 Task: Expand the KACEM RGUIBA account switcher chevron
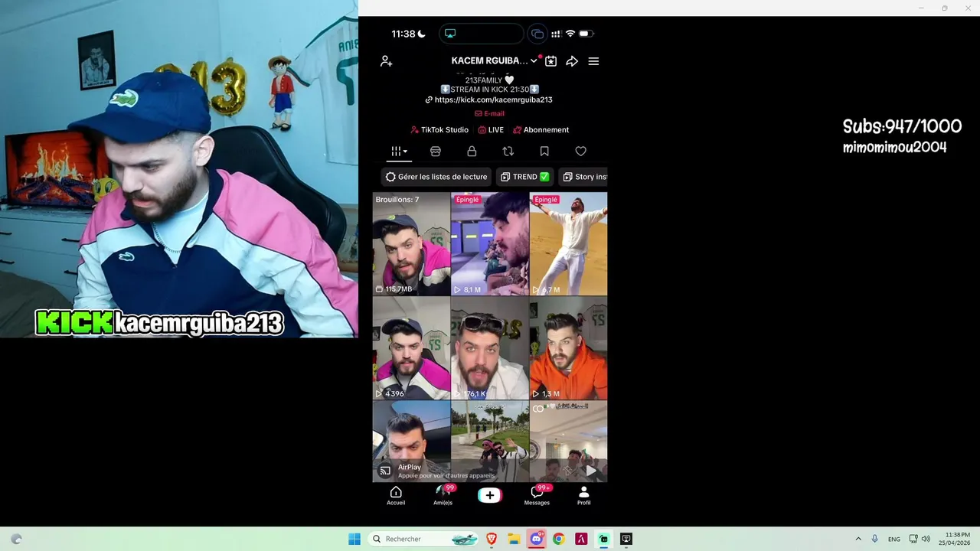click(x=534, y=61)
